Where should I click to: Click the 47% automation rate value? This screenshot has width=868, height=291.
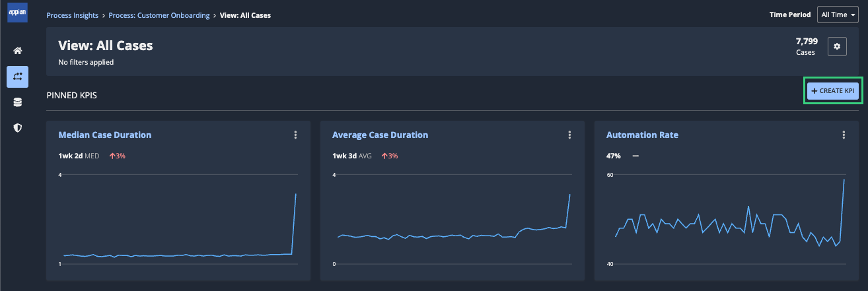tap(613, 156)
